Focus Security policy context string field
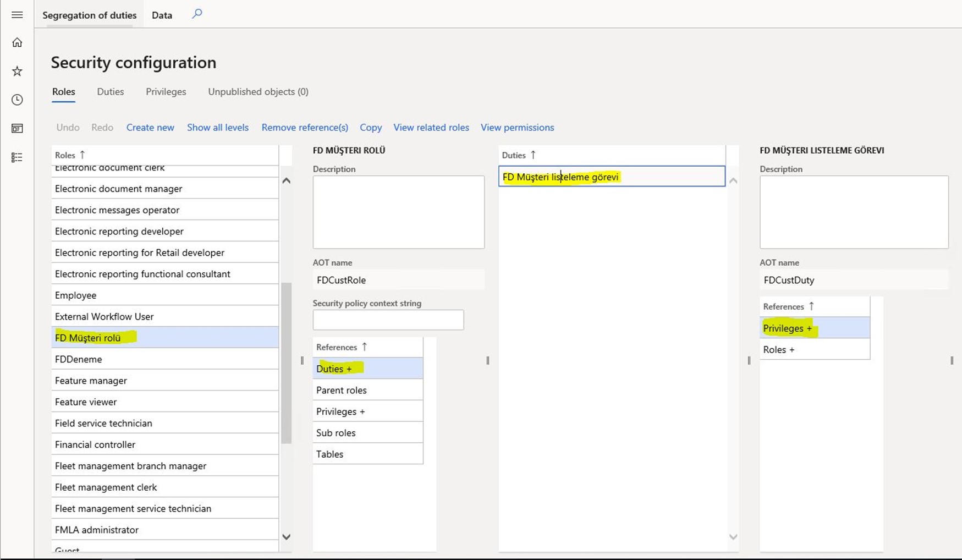962x560 pixels. point(388,320)
